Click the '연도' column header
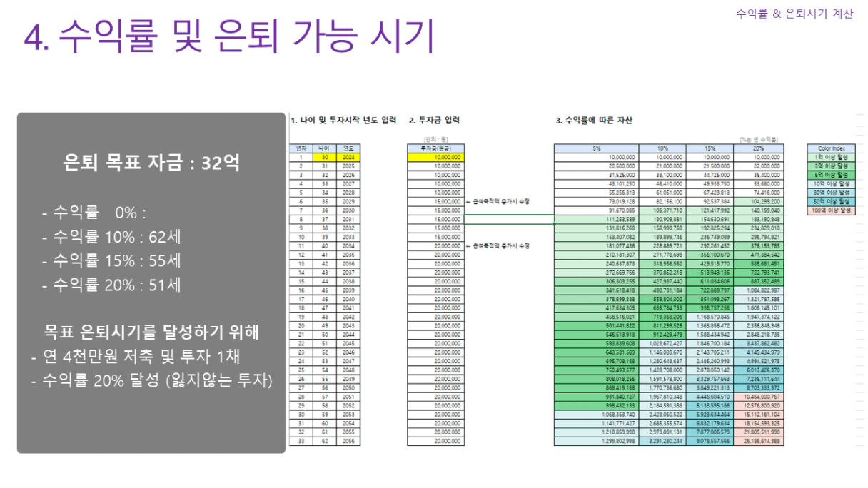The height and width of the screenshot is (488, 868). [x=348, y=148]
